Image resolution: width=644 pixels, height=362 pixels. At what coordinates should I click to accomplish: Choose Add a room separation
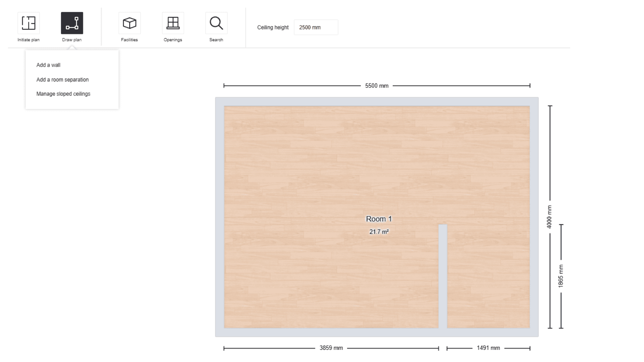tap(62, 80)
